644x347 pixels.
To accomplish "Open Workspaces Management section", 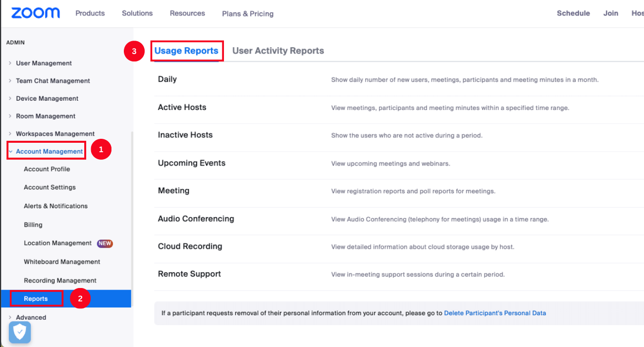I will pos(55,134).
